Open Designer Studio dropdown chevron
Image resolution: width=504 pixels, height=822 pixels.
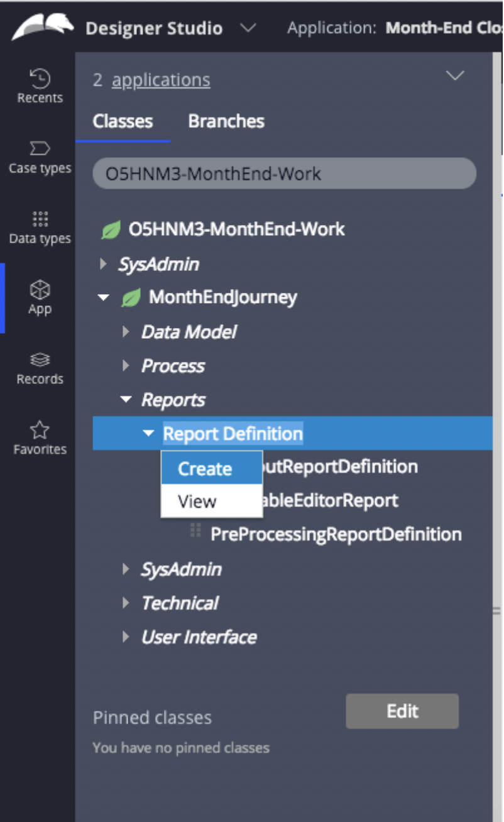(248, 28)
